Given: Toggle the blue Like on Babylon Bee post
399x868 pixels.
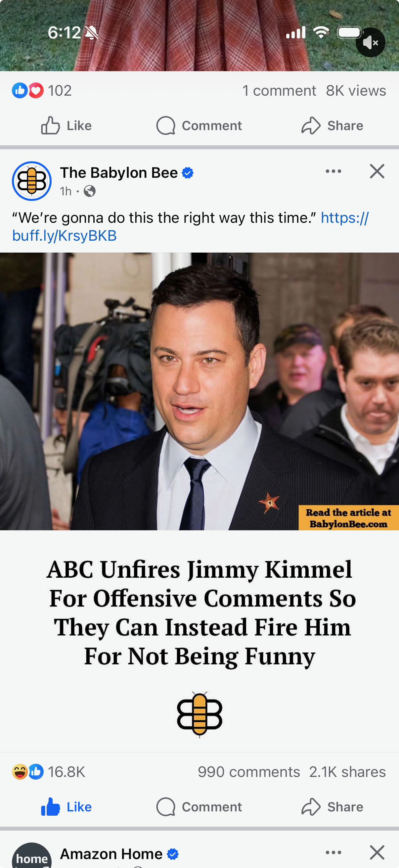Looking at the screenshot, I should (x=66, y=807).
